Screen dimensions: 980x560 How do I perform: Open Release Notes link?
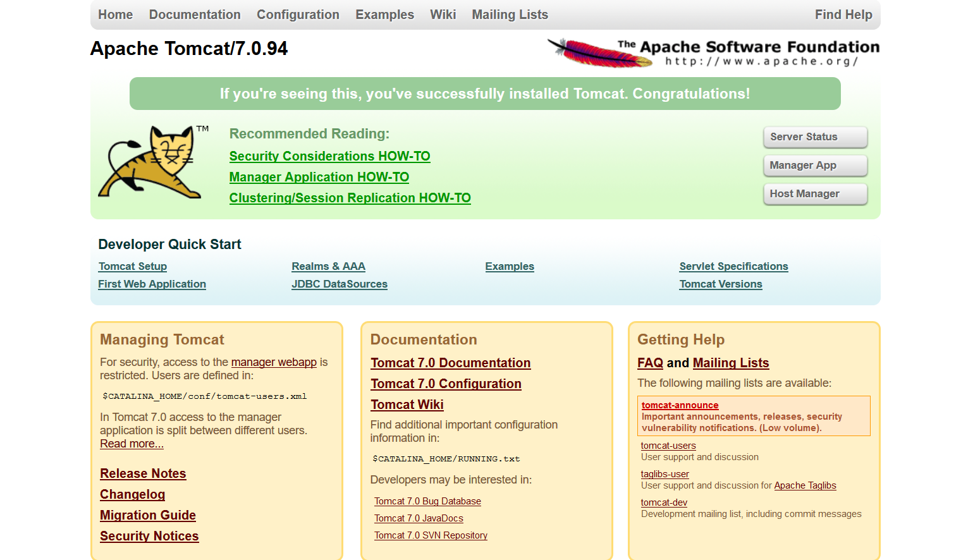[x=143, y=473]
